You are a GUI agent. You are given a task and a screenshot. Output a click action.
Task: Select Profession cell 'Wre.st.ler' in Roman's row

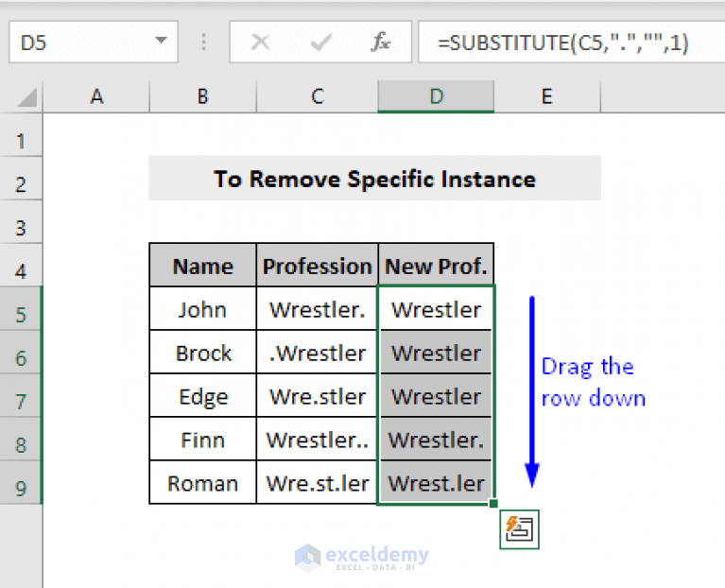coord(318,483)
